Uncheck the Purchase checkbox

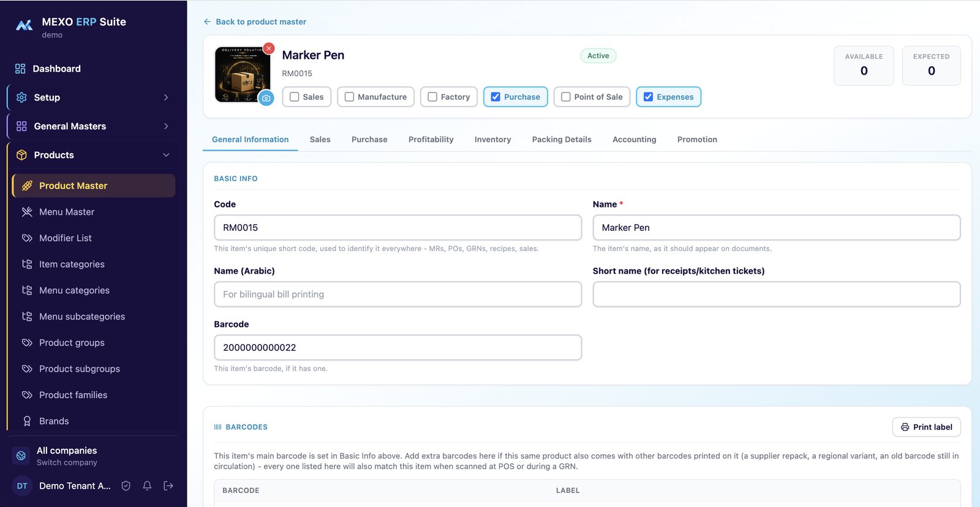pos(496,97)
